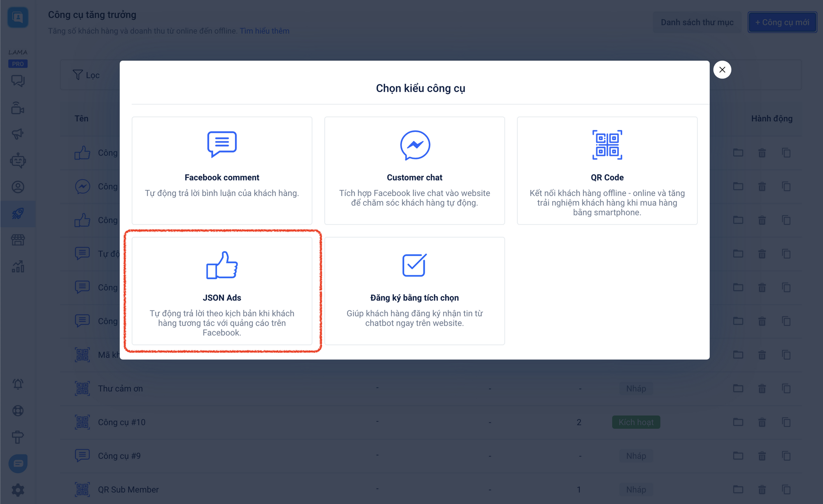The width and height of the screenshot is (823, 504).
Task: Pick the Customer chat messenger option
Action: click(x=414, y=170)
